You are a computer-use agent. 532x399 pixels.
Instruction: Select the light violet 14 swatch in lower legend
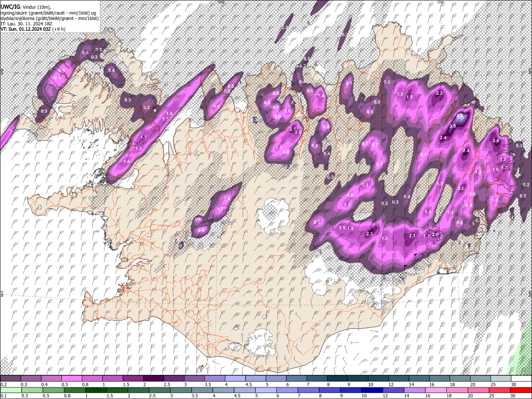click(x=414, y=390)
